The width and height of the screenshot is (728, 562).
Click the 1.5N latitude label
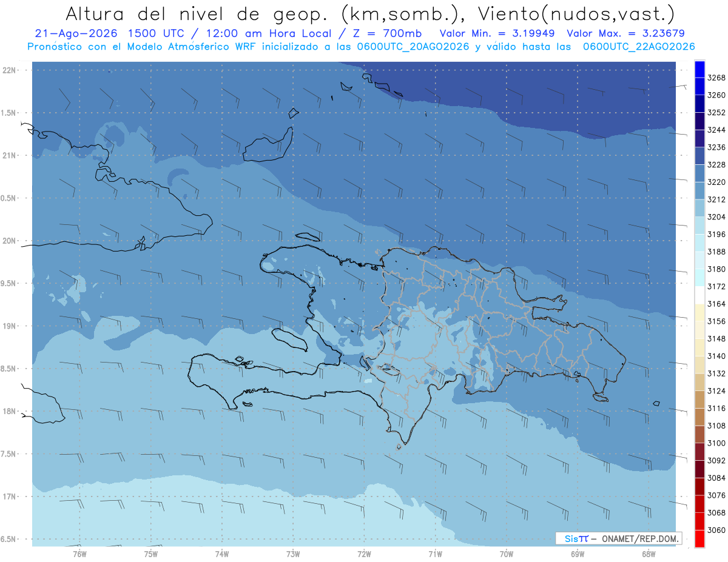(9, 113)
